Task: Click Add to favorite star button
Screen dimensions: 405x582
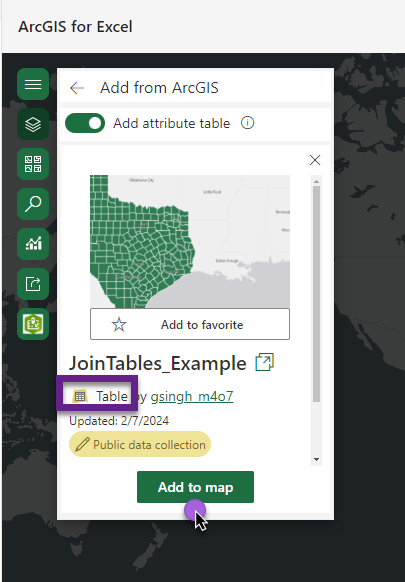Action: [190, 324]
